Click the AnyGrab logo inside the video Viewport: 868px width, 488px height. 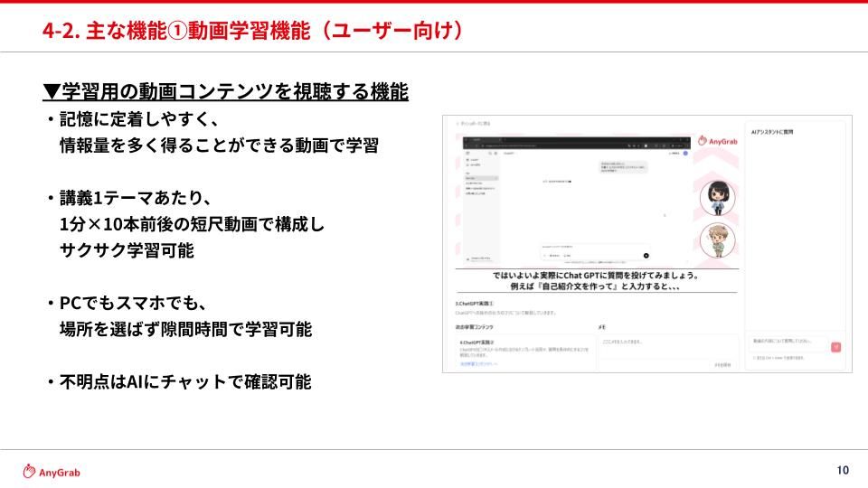(717, 141)
